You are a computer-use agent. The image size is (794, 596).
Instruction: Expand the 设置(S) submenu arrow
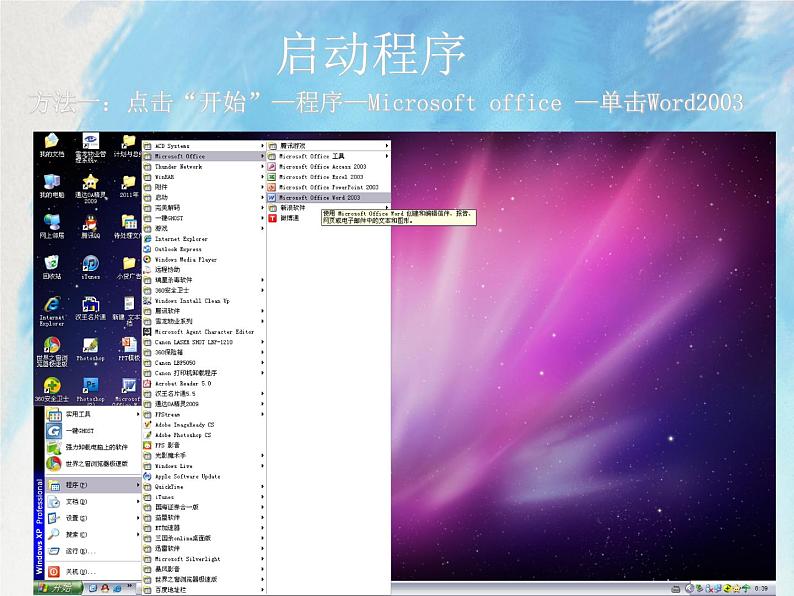(x=138, y=518)
